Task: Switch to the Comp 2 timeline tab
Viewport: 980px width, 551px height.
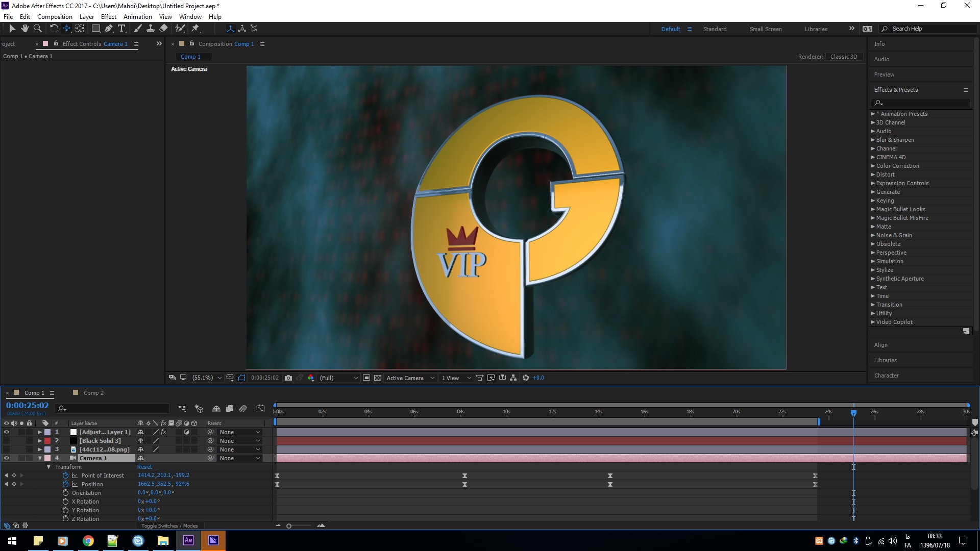Action: click(x=93, y=393)
